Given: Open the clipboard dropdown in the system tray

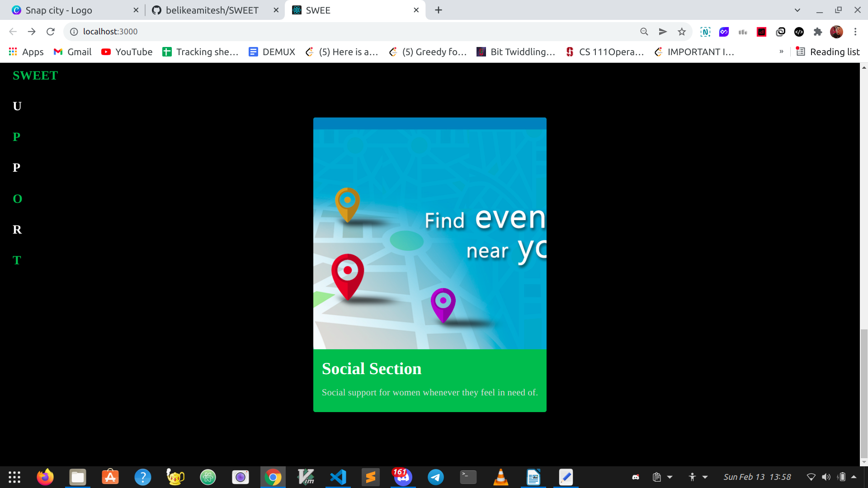Looking at the screenshot, I should click(670, 477).
